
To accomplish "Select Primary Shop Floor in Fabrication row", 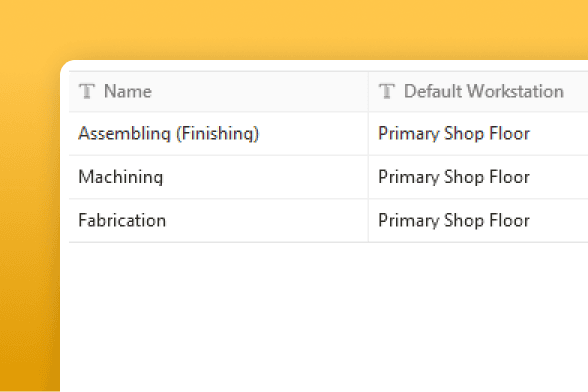I will pyautogui.click(x=454, y=220).
